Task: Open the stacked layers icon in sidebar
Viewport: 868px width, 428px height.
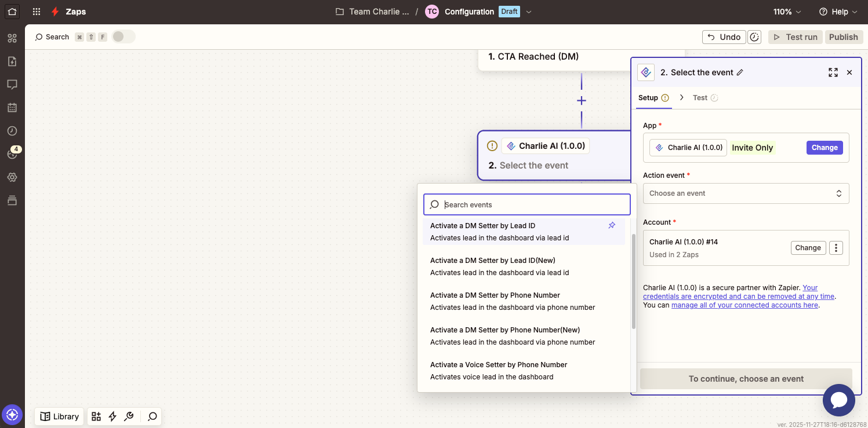Action: pyautogui.click(x=12, y=200)
